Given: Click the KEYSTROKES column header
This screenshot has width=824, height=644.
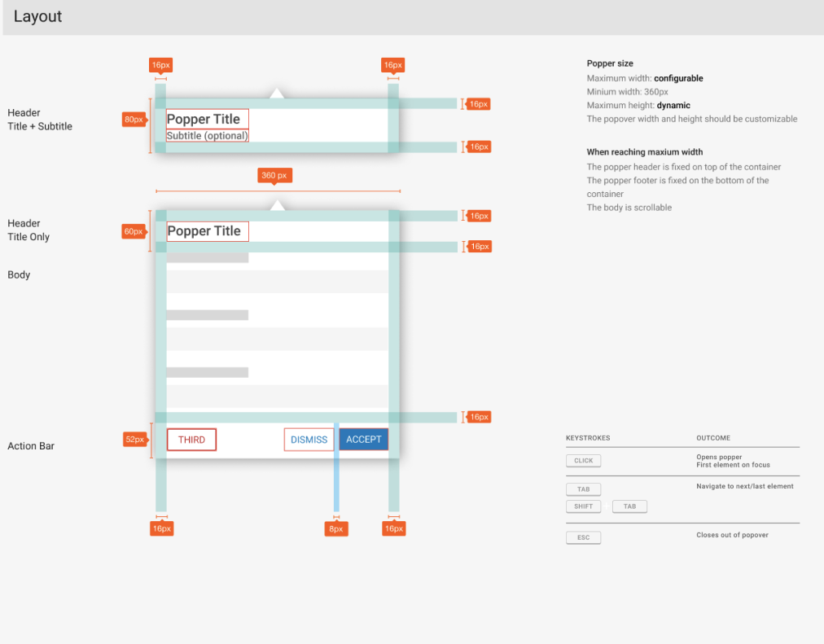Looking at the screenshot, I should [x=588, y=438].
